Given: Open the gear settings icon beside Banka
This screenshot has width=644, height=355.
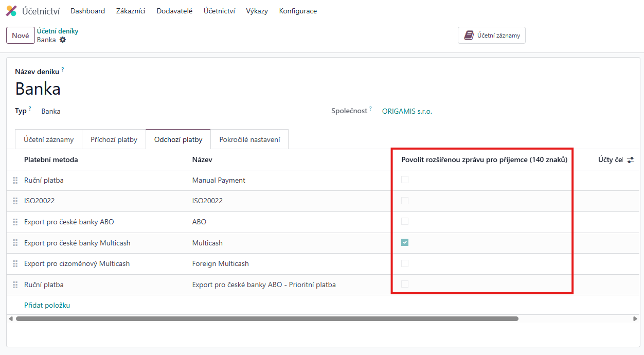Looking at the screenshot, I should click(x=63, y=40).
